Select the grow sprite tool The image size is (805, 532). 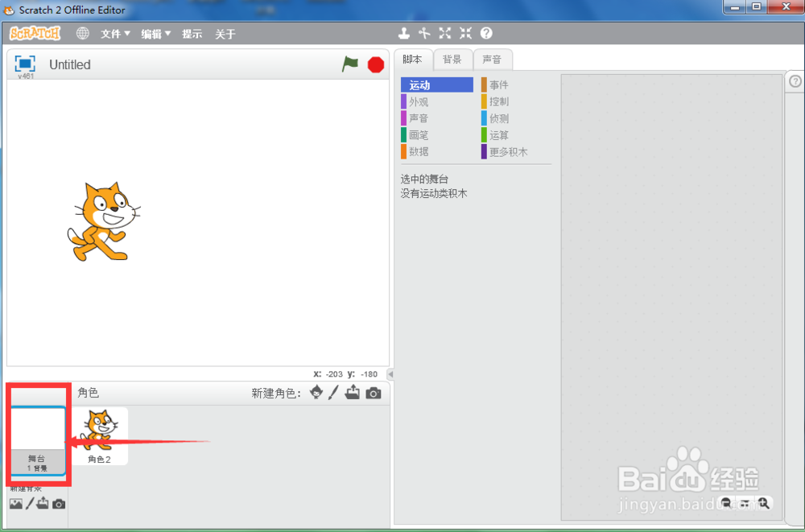click(444, 33)
